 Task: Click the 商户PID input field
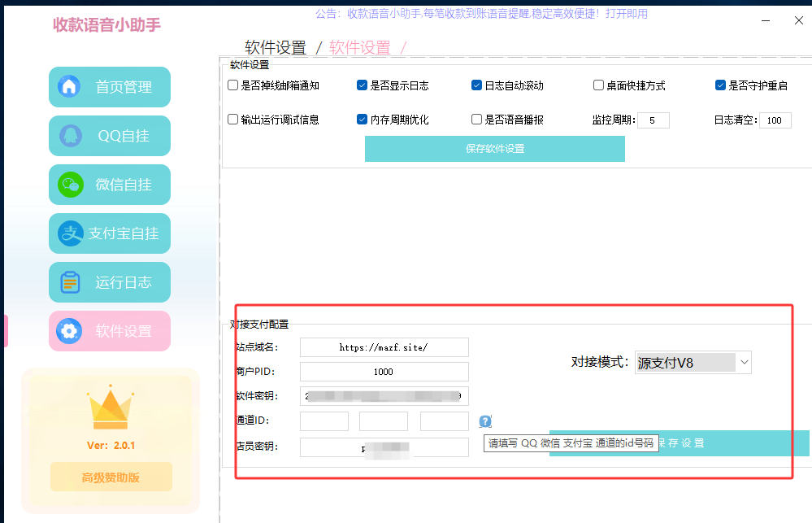pyautogui.click(x=384, y=372)
